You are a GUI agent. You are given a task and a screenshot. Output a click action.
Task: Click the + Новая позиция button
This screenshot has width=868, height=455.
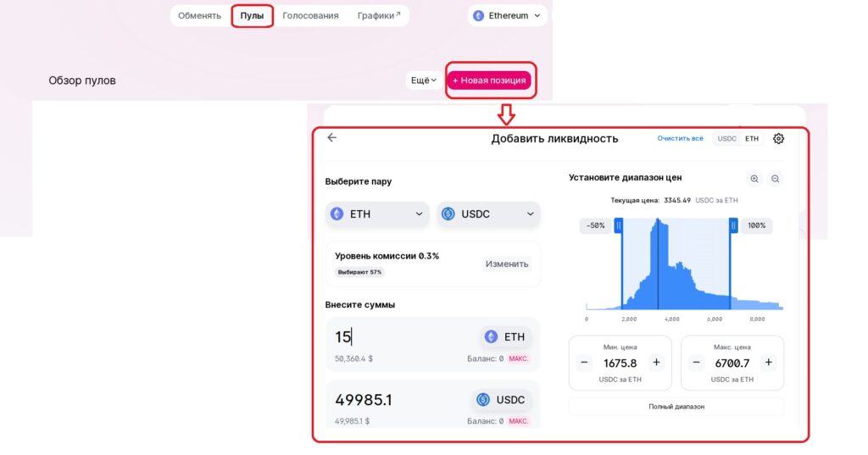[x=489, y=80]
